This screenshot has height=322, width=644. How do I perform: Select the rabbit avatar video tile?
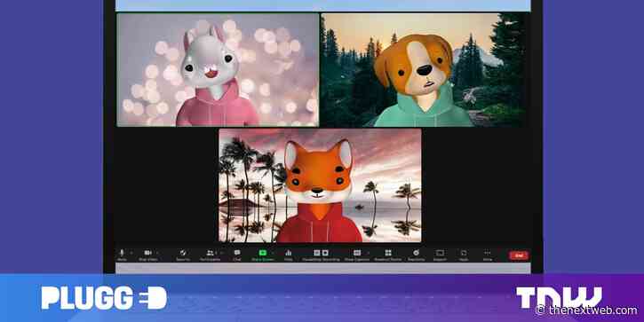pyautogui.click(x=218, y=70)
